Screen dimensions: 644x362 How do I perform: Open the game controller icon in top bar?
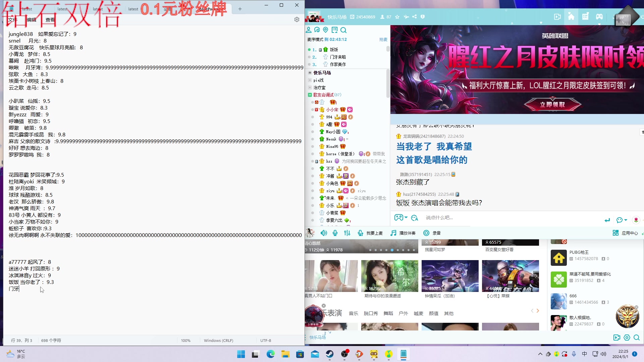[x=599, y=17]
